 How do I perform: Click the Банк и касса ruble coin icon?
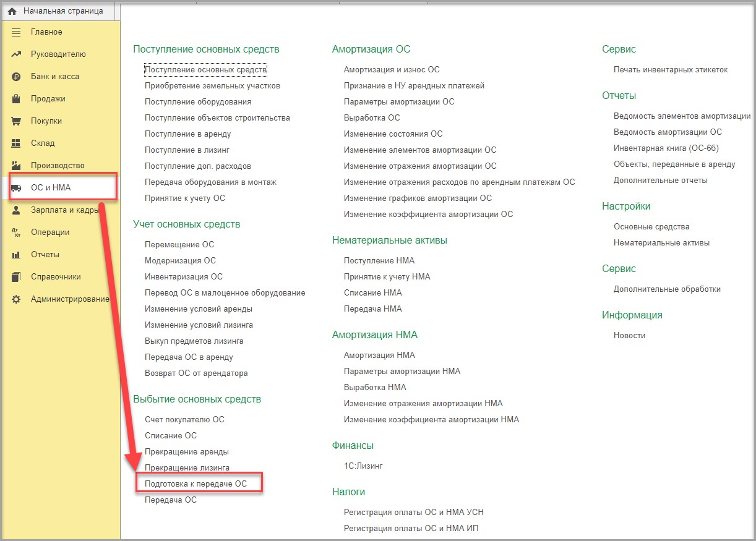[x=17, y=77]
